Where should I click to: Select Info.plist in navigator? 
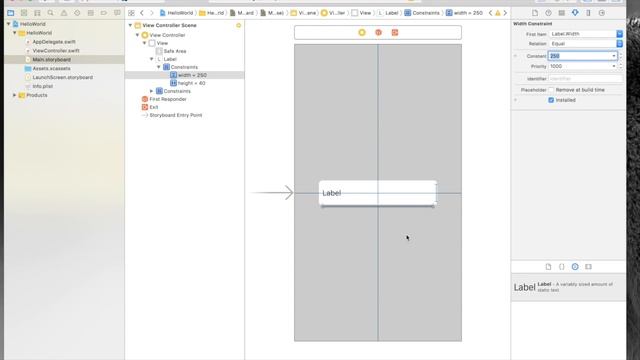click(42, 86)
